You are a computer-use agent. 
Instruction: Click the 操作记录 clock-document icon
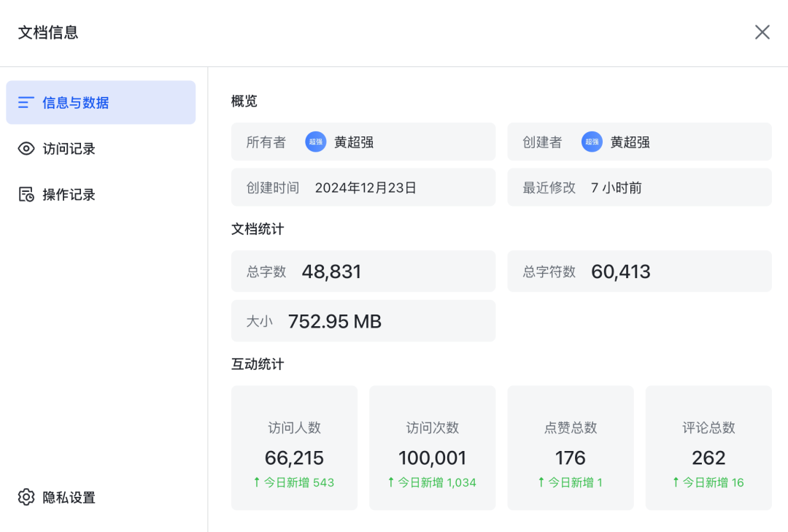coord(26,195)
